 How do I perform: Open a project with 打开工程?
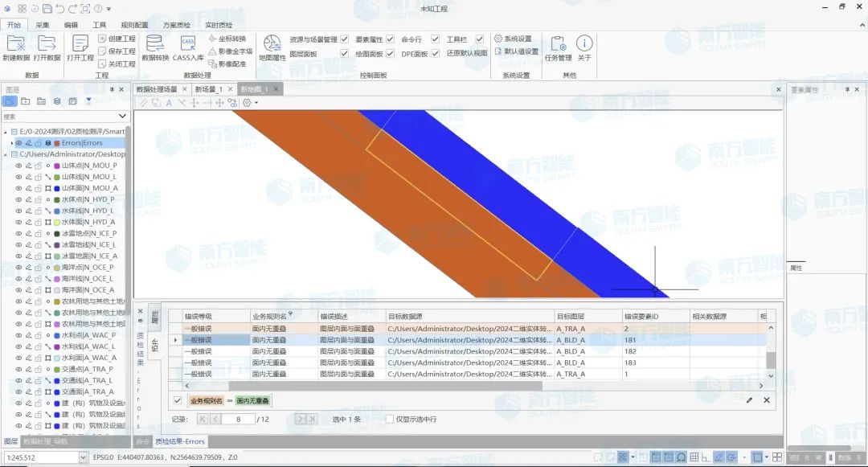[x=80, y=48]
